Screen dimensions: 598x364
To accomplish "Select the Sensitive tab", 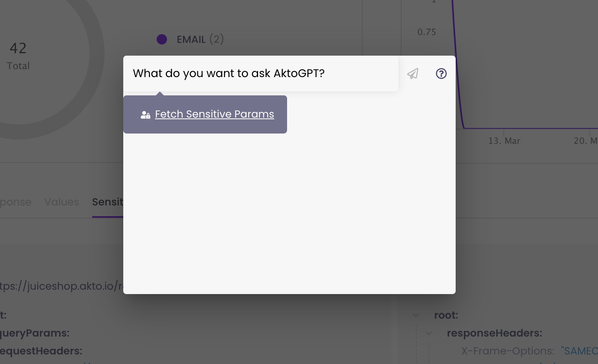I will [x=107, y=202].
